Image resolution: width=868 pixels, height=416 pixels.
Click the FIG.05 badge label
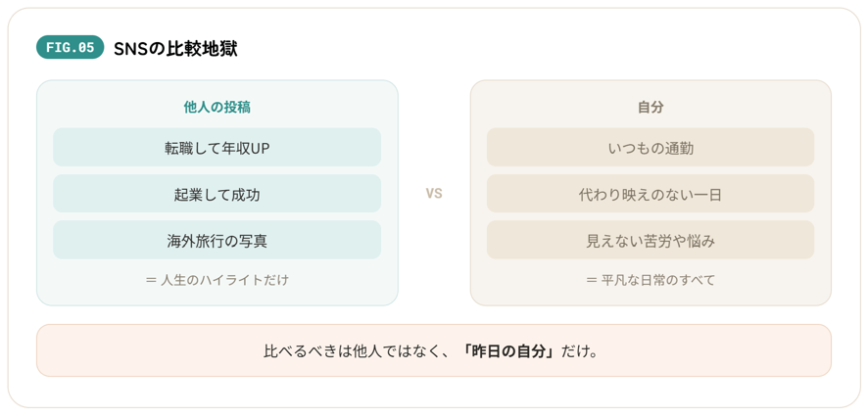click(71, 48)
